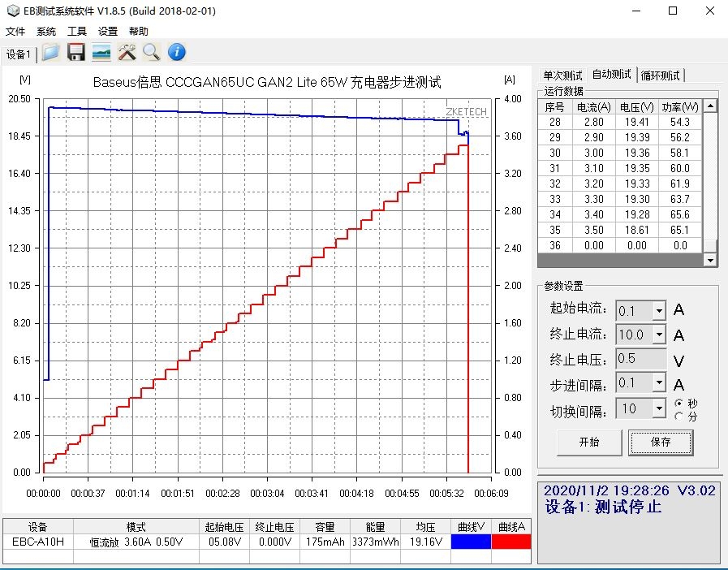Open the 步进间隔 dropdown
This screenshot has height=570, width=728.
[658, 382]
